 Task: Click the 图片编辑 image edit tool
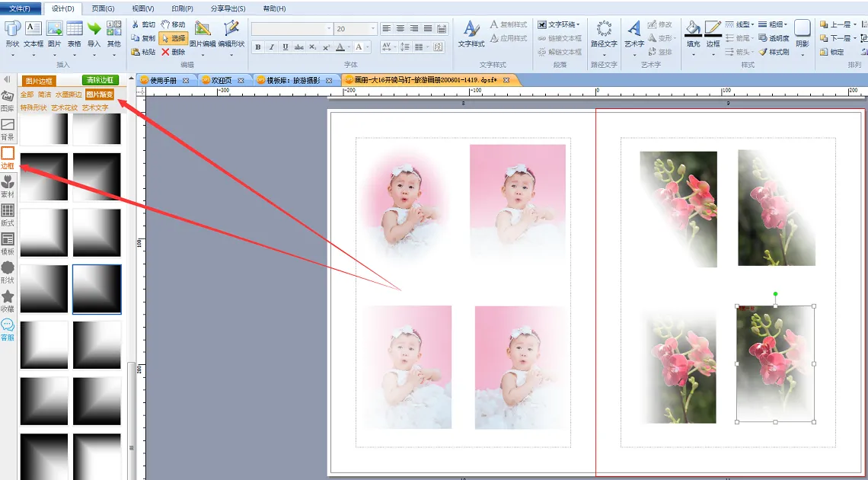click(202, 34)
